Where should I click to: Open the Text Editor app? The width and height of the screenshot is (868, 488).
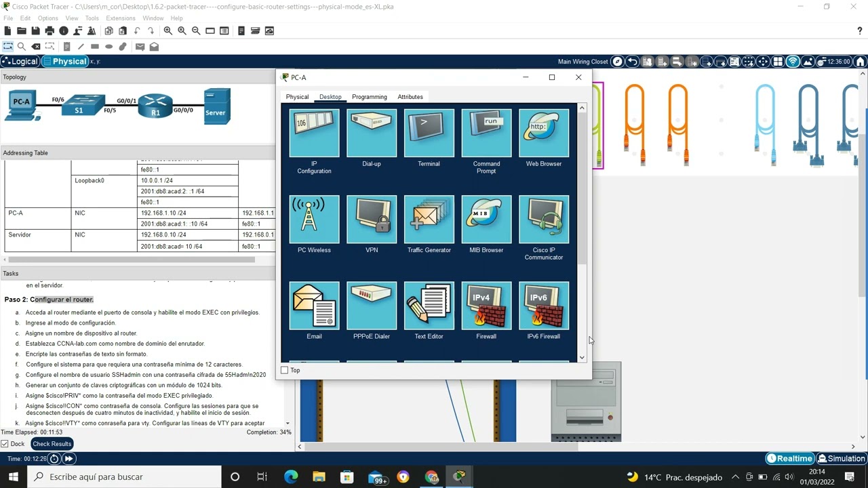(429, 306)
